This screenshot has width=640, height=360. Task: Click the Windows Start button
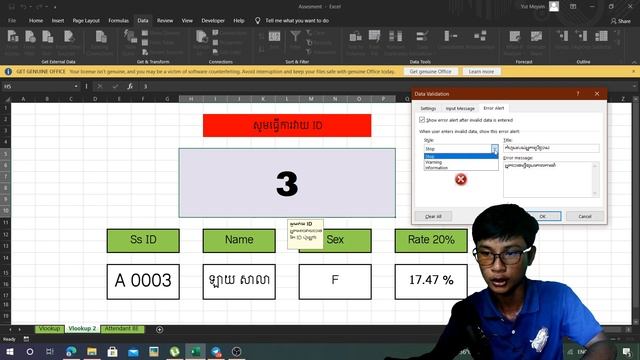[9, 351]
